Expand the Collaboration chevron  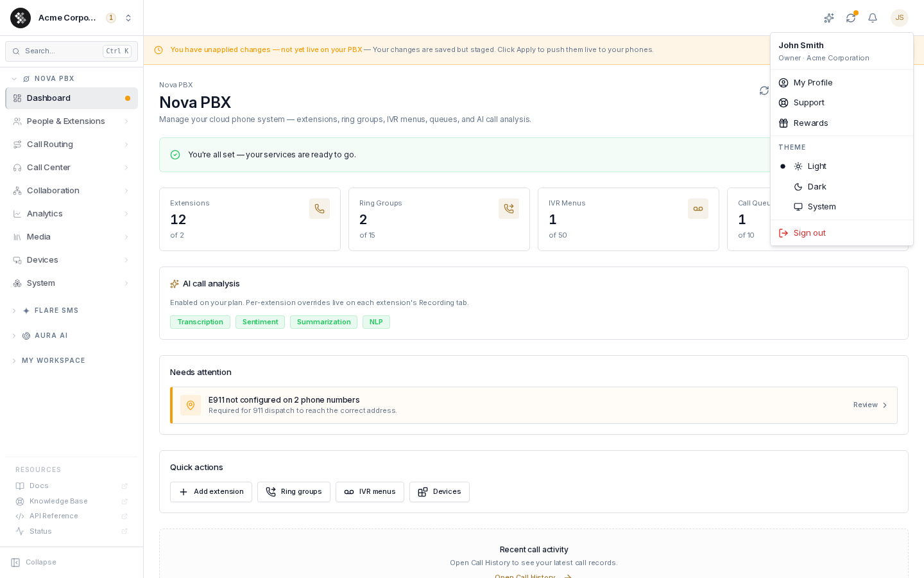point(126,191)
